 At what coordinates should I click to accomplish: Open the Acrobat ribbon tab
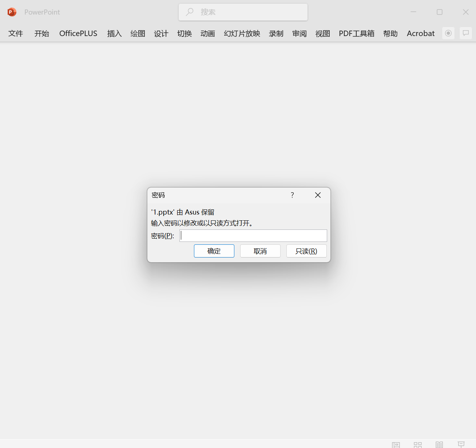(421, 34)
